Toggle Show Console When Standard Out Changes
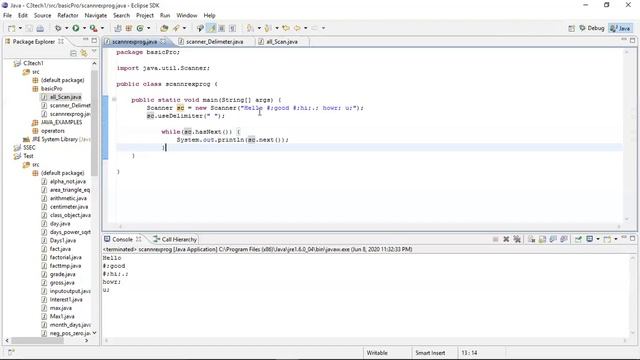Image resolution: width=640 pixels, height=360 pixels. [x=553, y=239]
